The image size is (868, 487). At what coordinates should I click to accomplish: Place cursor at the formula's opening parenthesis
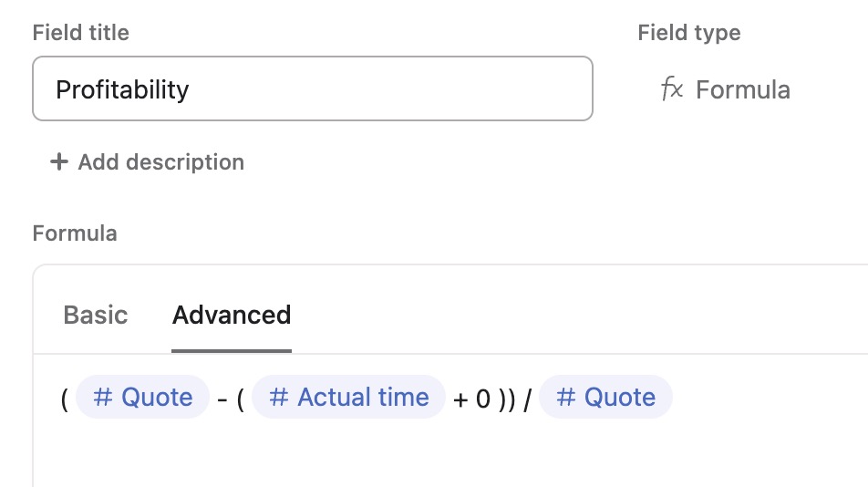65,399
